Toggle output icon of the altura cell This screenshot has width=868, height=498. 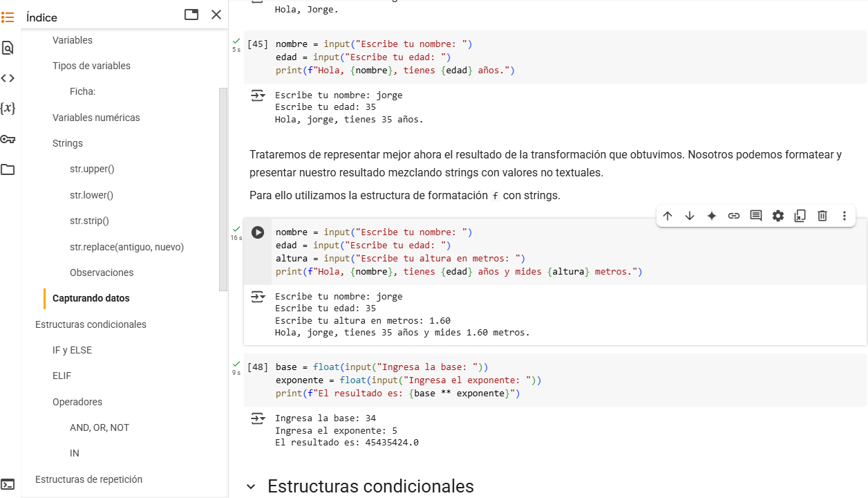pyautogui.click(x=258, y=297)
